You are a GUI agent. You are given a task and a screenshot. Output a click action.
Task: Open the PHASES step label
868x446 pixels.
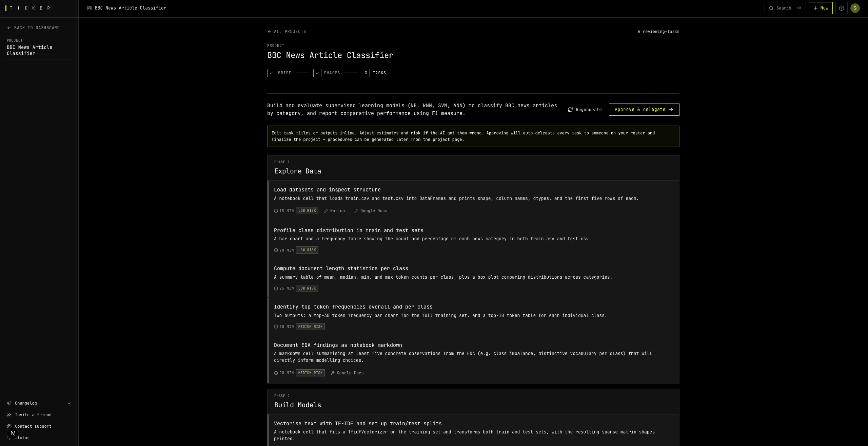tap(332, 73)
